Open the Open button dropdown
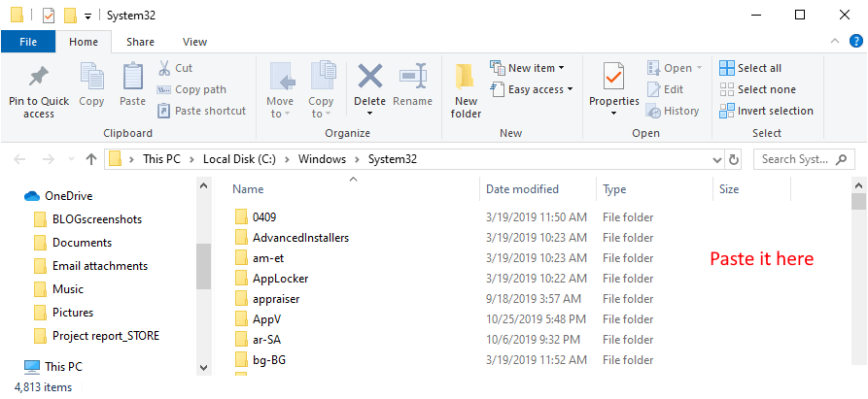Screen dimensions: 868x399 (699, 68)
